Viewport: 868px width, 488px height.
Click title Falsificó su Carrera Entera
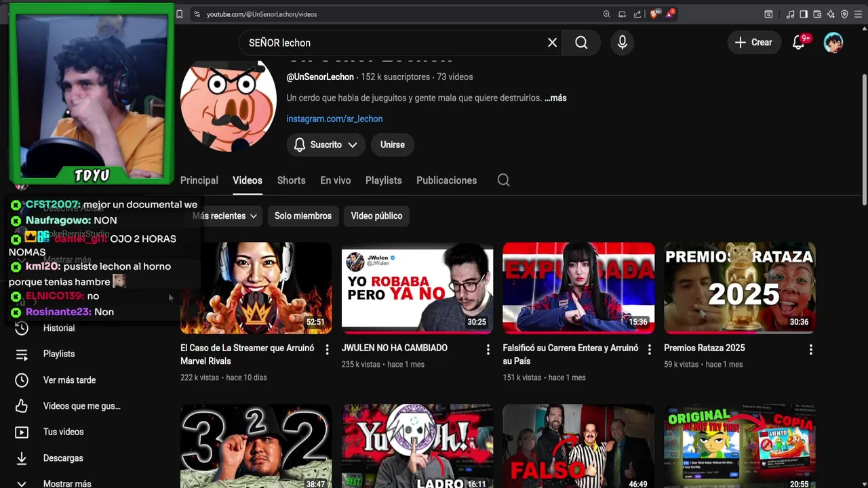point(570,354)
